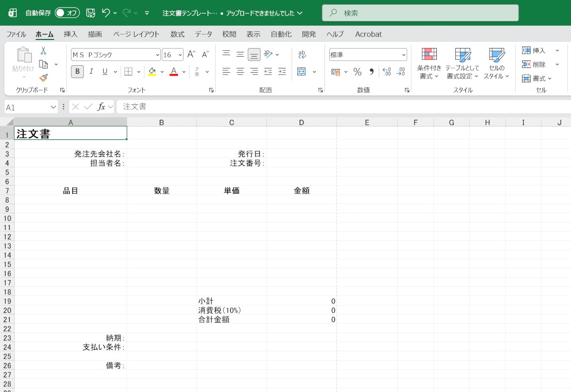Click the Wrap Text icon
Screen dimensions: 571x392
coord(302,55)
